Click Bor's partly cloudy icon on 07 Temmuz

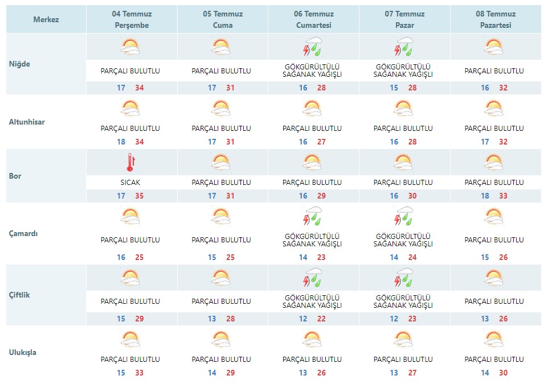click(x=403, y=163)
